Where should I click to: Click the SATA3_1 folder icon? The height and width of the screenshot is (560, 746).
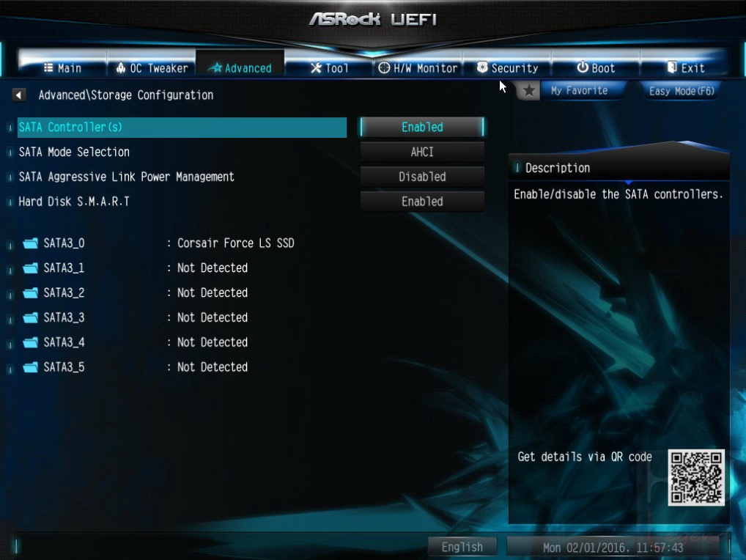(31, 268)
